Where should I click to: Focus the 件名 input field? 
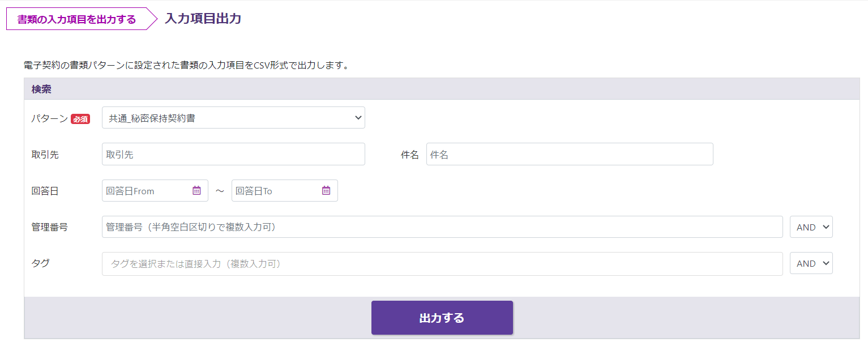570,154
